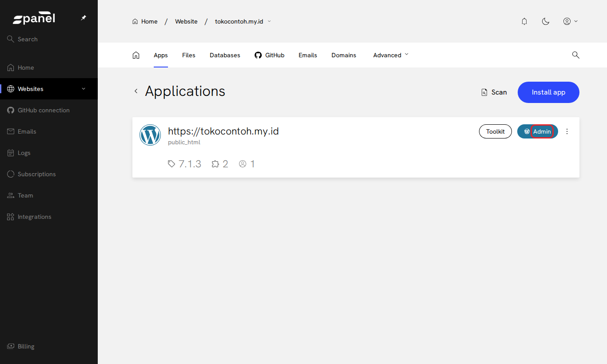607x364 pixels.
Task: Click the public_html path text
Action: click(184, 142)
